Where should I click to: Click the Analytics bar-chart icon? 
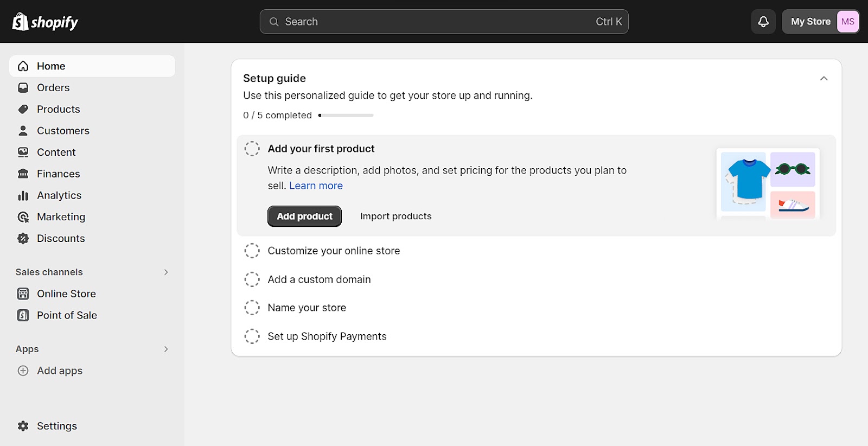23,195
